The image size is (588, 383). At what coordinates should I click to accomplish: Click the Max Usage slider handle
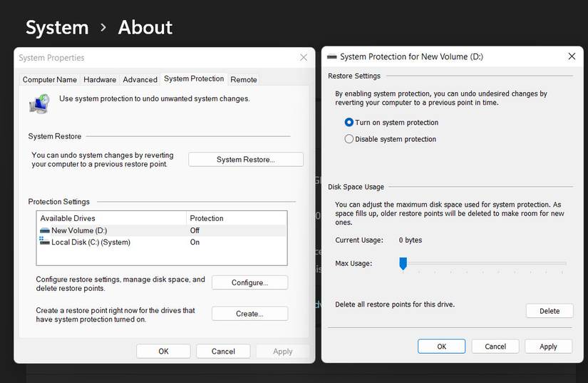click(x=403, y=264)
